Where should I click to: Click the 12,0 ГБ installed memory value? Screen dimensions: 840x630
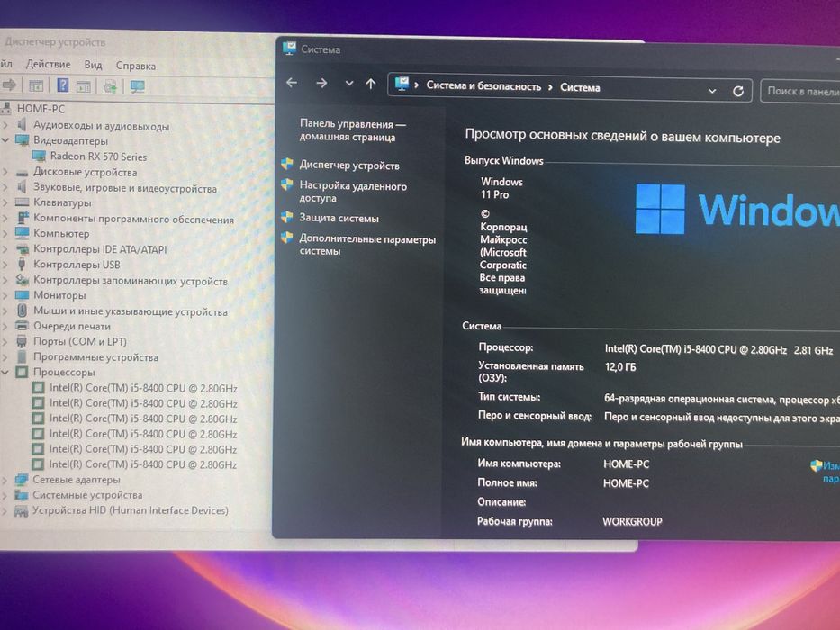[620, 367]
